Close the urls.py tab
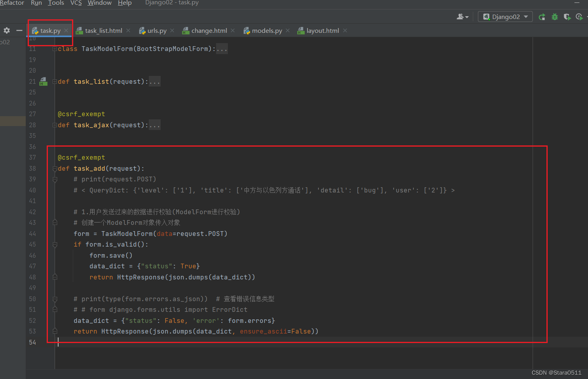 (172, 30)
